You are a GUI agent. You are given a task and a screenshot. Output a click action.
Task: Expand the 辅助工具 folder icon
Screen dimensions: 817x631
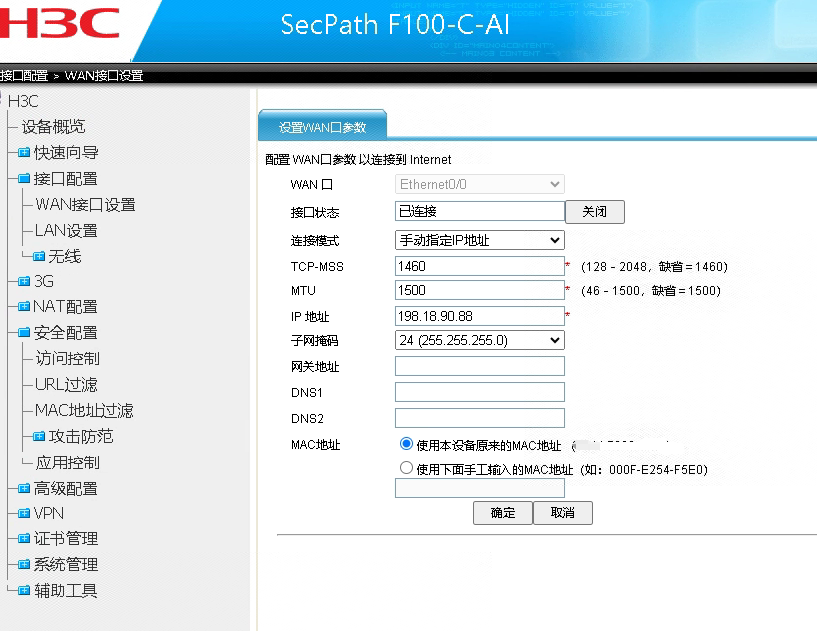(x=24, y=590)
